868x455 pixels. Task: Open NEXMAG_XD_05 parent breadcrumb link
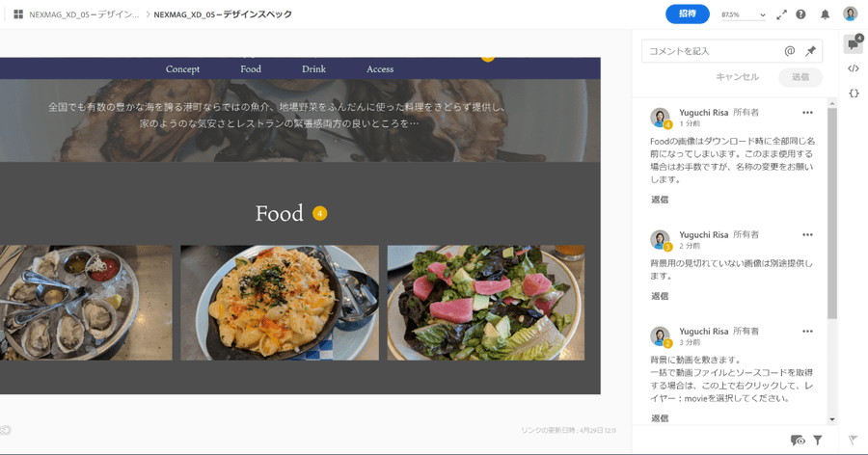click(x=84, y=14)
